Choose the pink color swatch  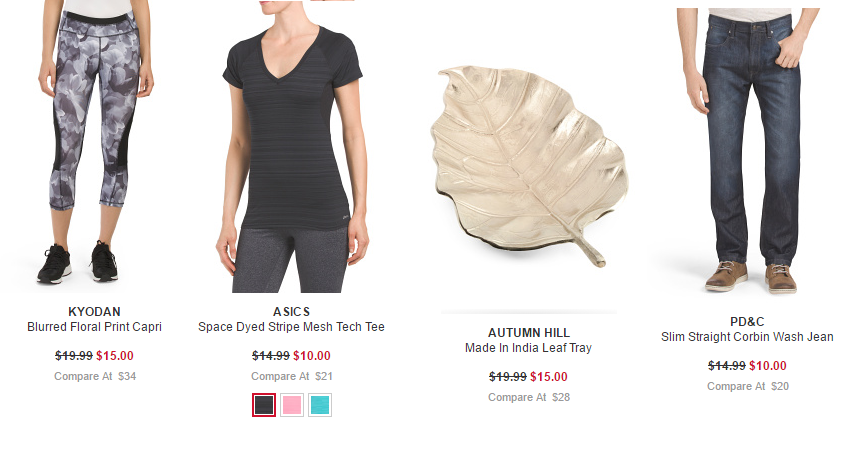pyautogui.click(x=292, y=405)
